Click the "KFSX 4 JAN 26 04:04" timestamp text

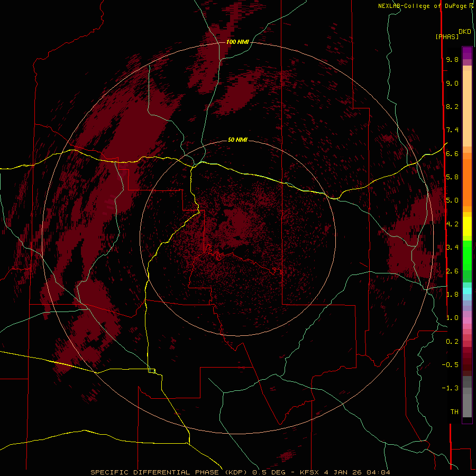point(345,472)
